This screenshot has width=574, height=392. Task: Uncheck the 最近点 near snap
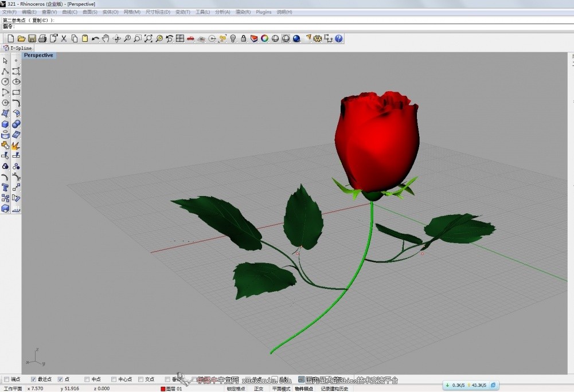coord(33,379)
